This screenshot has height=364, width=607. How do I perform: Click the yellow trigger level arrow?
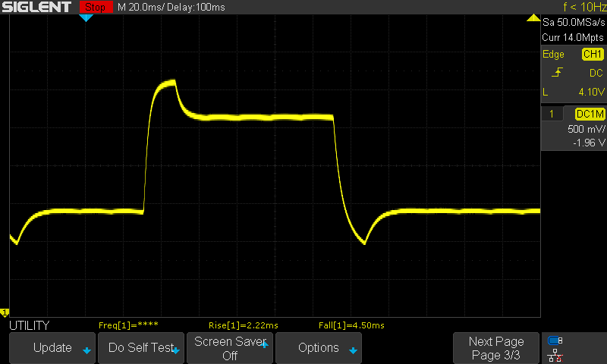pos(533,17)
